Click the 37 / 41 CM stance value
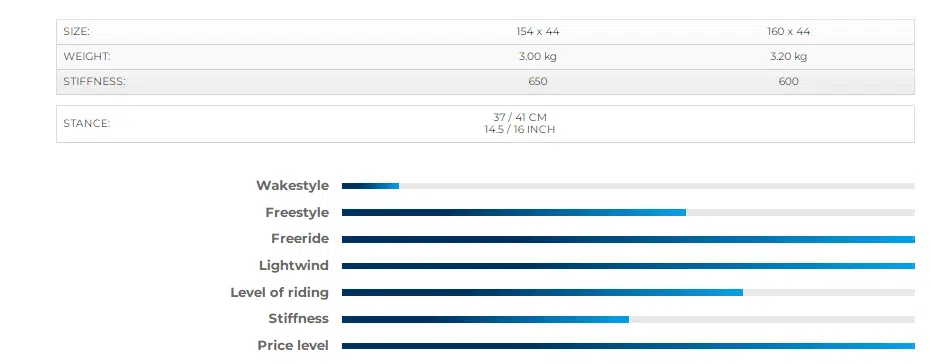 click(x=520, y=118)
